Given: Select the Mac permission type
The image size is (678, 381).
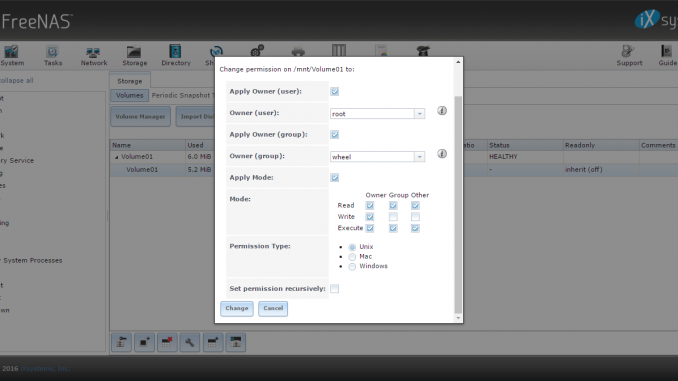Looking at the screenshot, I should 352,257.
